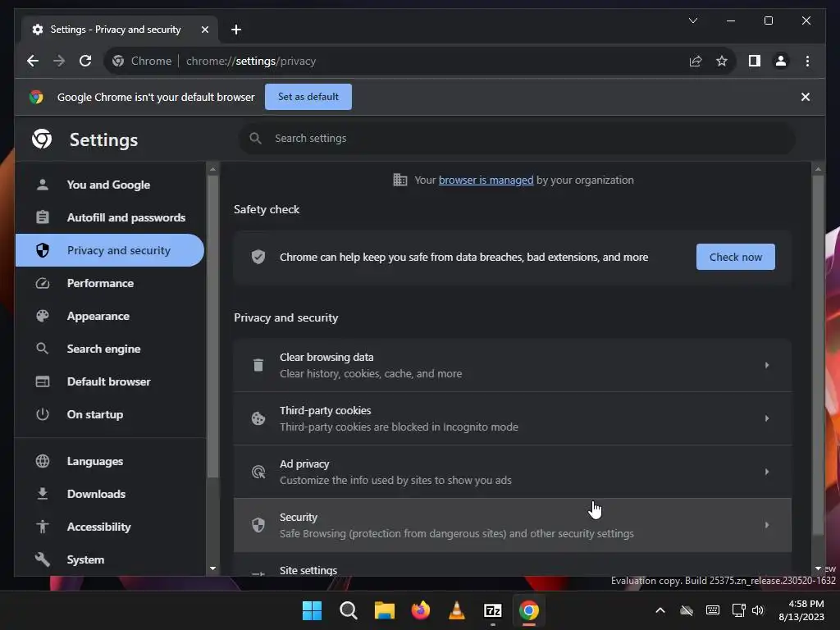
Task: Open Appearance settings section
Action: pos(110,316)
